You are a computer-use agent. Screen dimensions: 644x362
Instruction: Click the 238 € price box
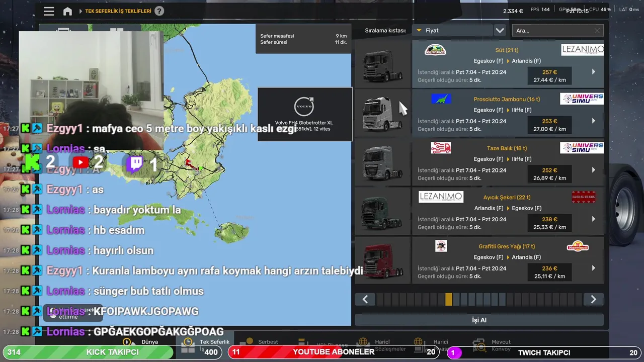click(549, 223)
